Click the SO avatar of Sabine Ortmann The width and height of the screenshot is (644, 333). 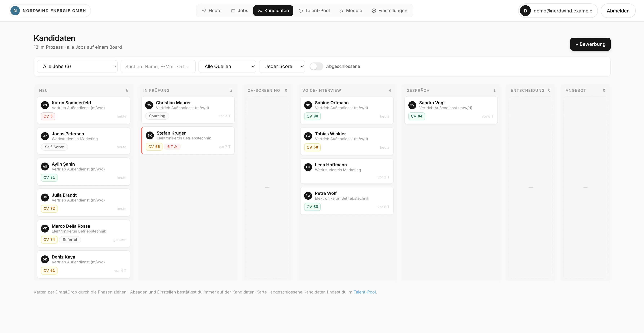[308, 105]
